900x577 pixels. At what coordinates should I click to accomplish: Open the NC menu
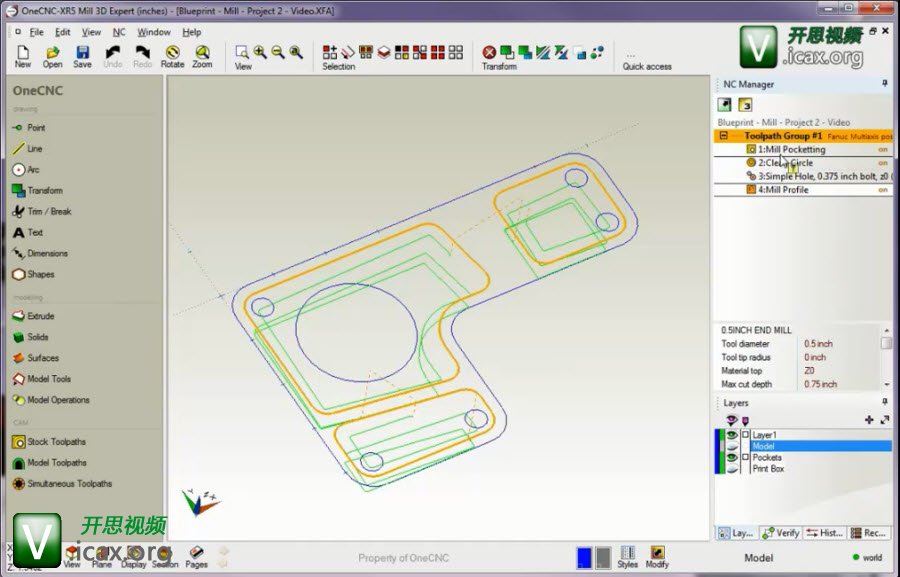pos(119,32)
